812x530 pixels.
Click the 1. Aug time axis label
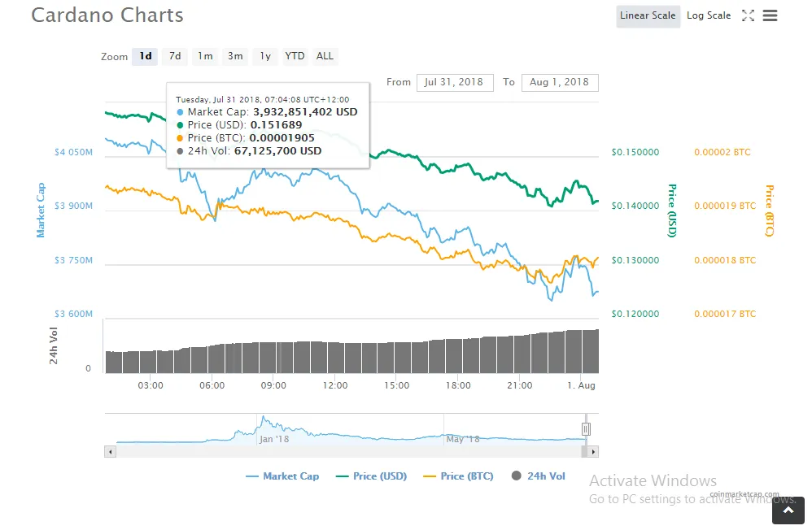pyautogui.click(x=582, y=385)
